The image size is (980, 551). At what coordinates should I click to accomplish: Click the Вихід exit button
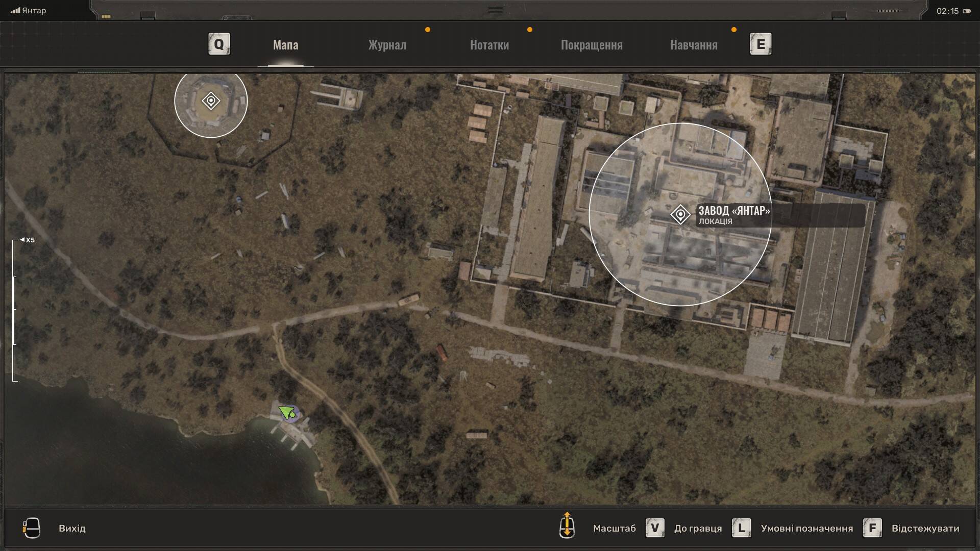(72, 529)
